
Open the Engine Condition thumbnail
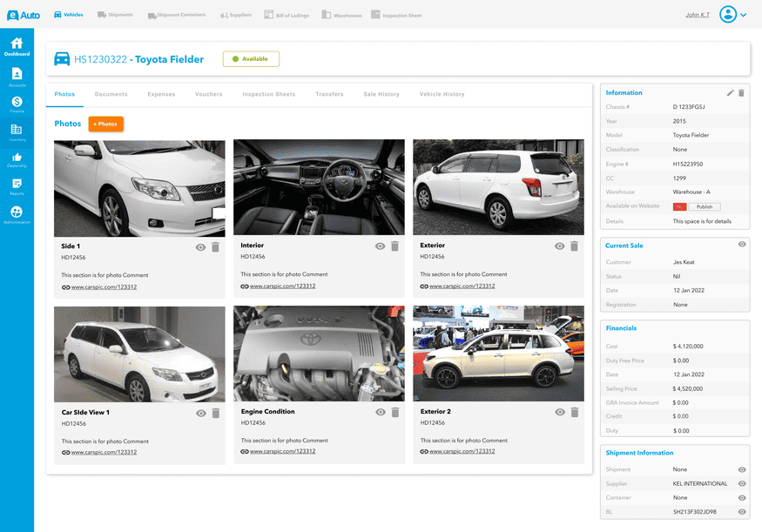click(x=319, y=354)
